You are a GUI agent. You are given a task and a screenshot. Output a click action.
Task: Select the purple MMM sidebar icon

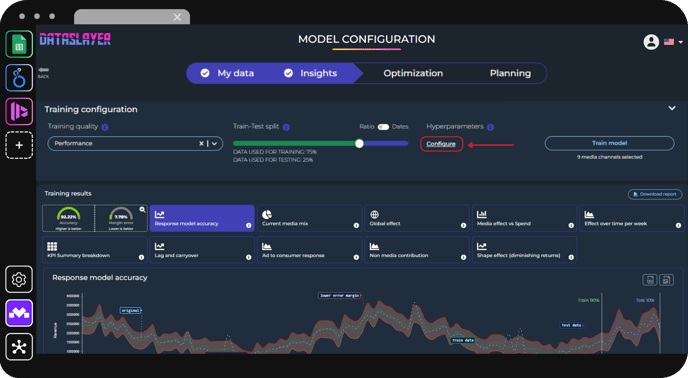[x=19, y=313]
